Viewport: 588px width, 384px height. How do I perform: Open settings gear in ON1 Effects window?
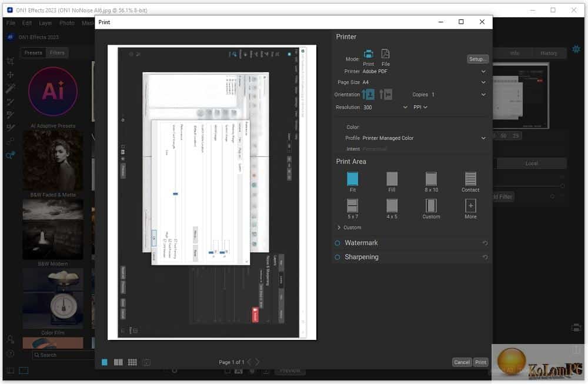click(576, 49)
